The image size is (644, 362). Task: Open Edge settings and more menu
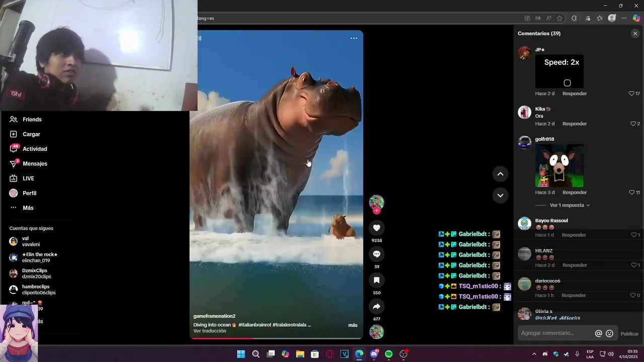coord(624,18)
